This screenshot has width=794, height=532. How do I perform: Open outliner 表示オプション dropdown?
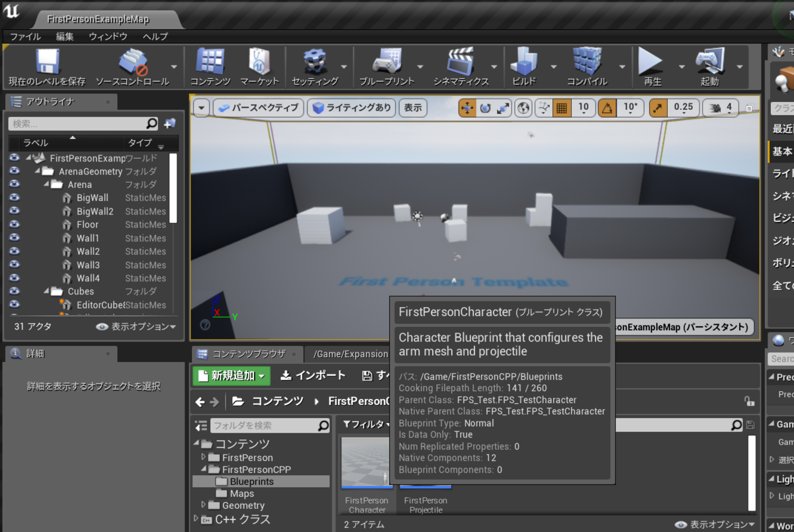[136, 327]
